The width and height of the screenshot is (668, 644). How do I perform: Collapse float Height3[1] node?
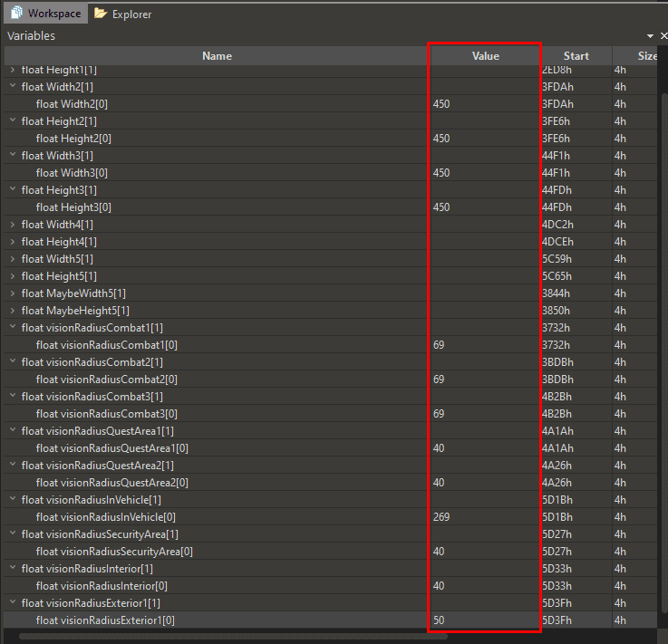coord(13,189)
